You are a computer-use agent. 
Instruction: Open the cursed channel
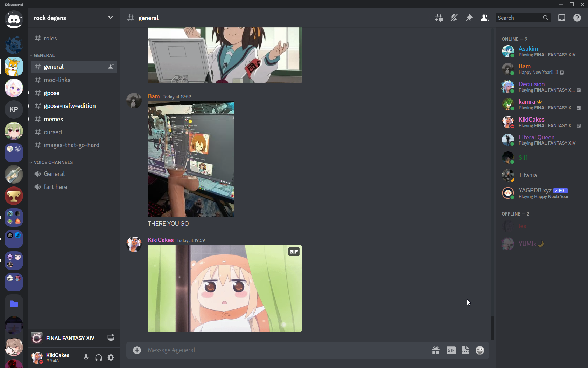tap(74, 132)
